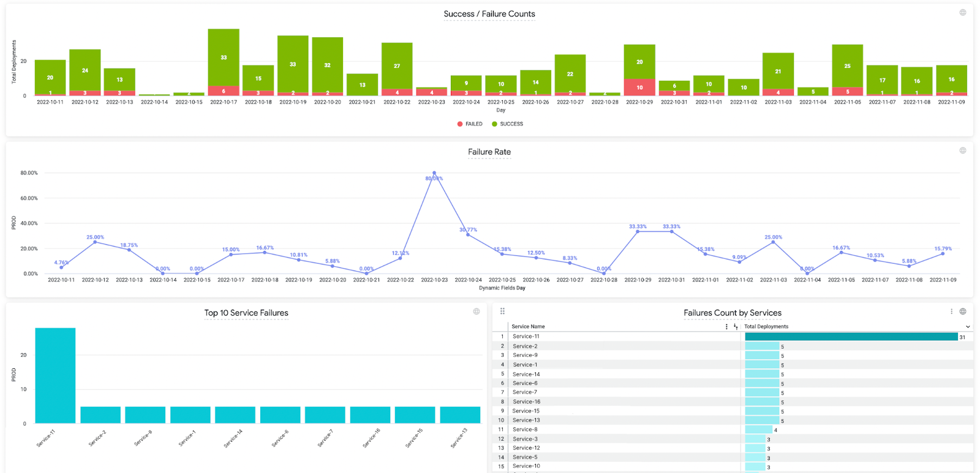The image size is (980, 473).
Task: Click the globe icon on the Failure Rate tile
Action: [963, 151]
